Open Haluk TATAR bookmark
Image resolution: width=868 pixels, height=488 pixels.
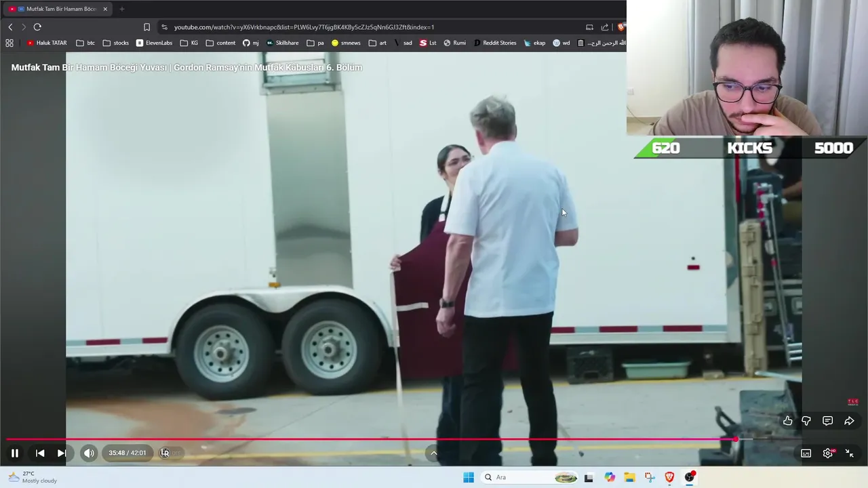pyautogui.click(x=46, y=43)
